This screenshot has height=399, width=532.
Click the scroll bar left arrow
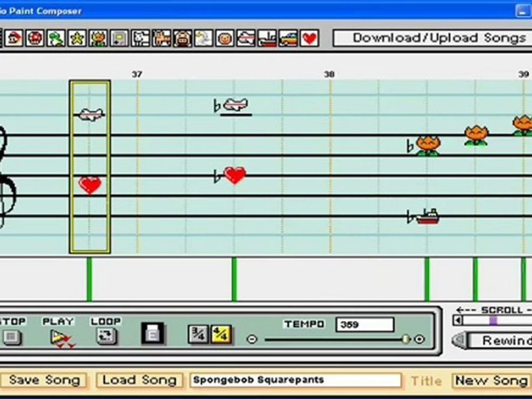point(458,320)
